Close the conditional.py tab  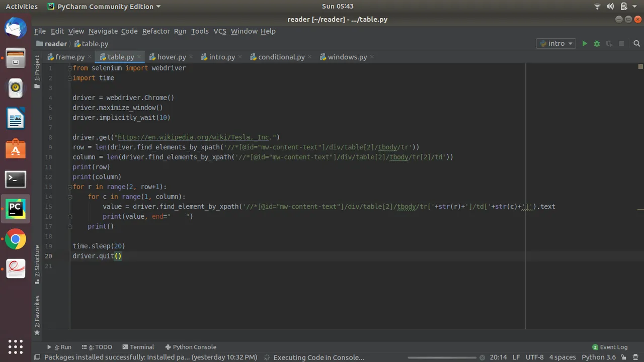point(310,57)
